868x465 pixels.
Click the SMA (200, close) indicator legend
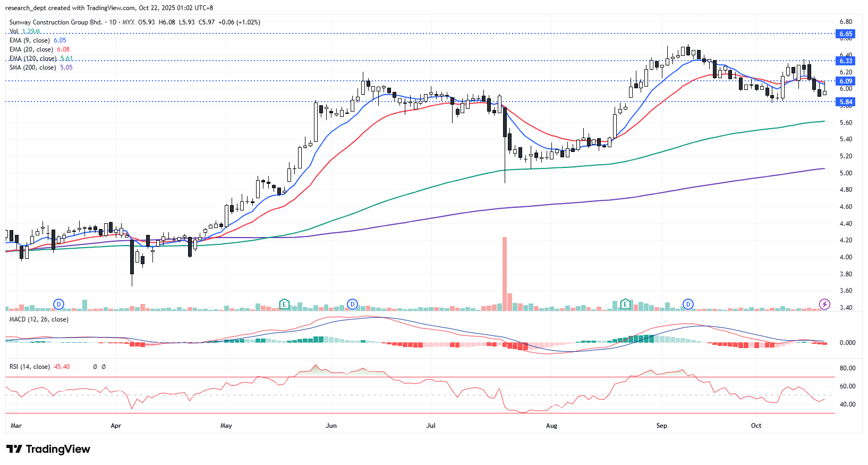[33, 67]
